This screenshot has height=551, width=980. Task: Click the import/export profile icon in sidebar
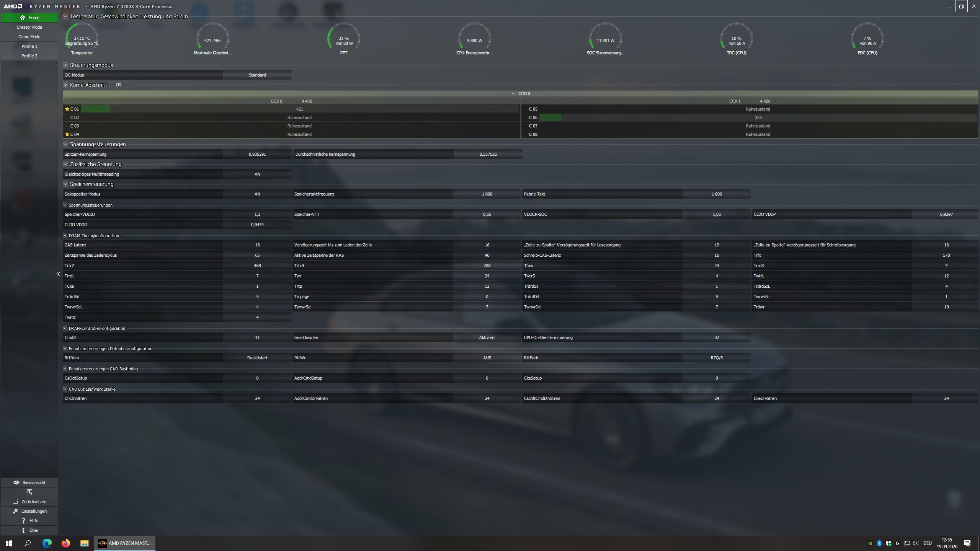(x=29, y=492)
